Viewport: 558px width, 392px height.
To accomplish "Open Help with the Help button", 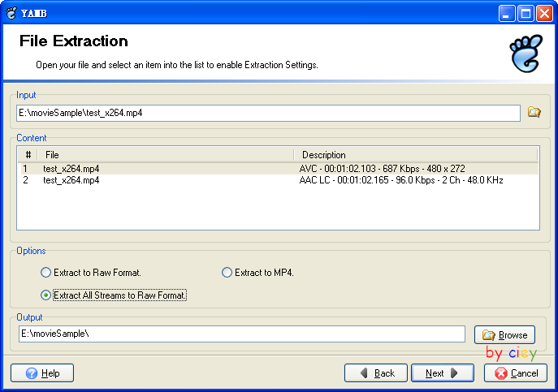I will [42, 373].
